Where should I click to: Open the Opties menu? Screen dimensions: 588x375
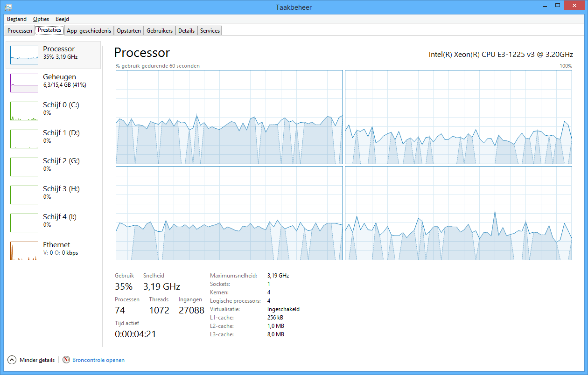[x=41, y=19]
